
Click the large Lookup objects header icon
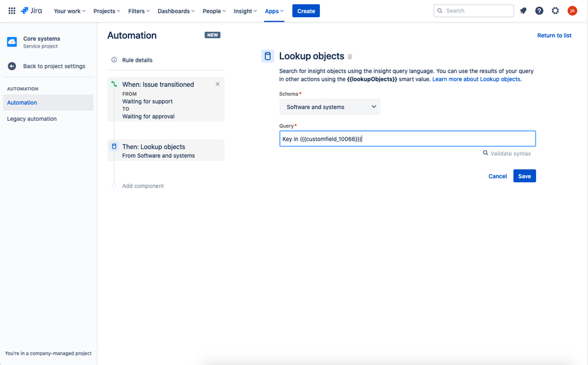tap(267, 56)
